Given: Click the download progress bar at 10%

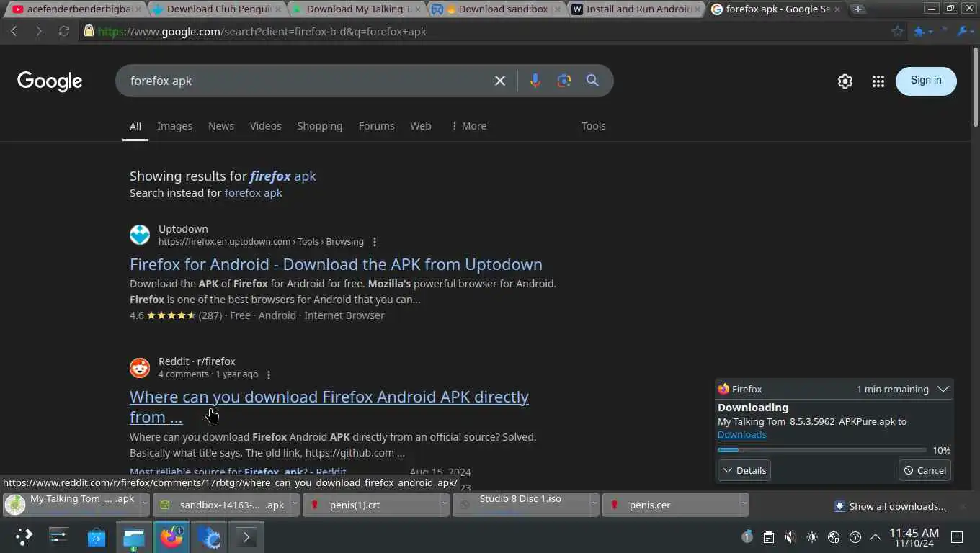Looking at the screenshot, I should pyautogui.click(x=822, y=450).
